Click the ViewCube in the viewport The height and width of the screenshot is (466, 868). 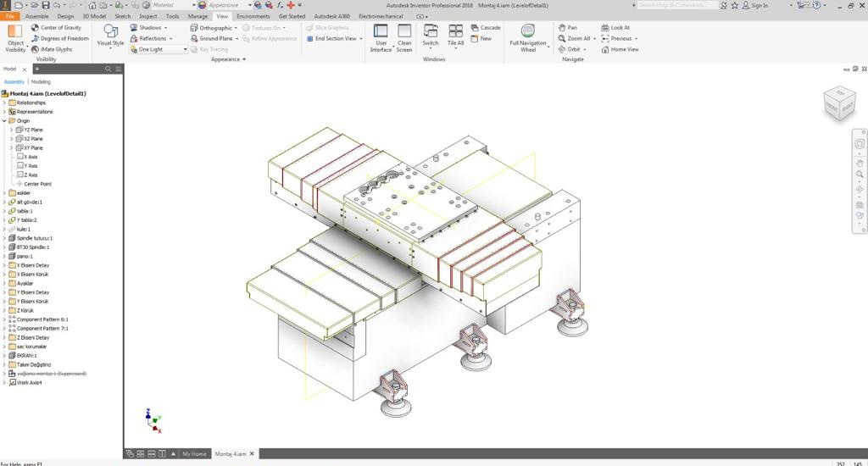tap(838, 103)
